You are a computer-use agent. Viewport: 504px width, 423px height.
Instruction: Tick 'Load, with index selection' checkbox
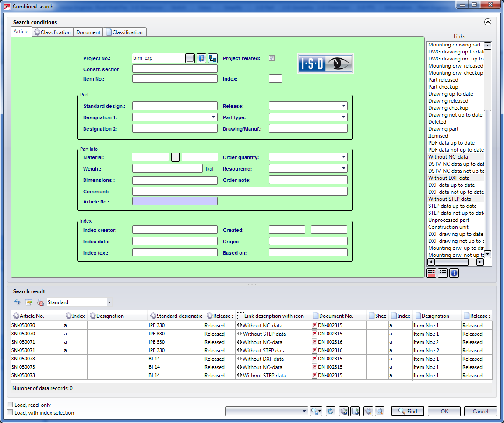(x=10, y=412)
